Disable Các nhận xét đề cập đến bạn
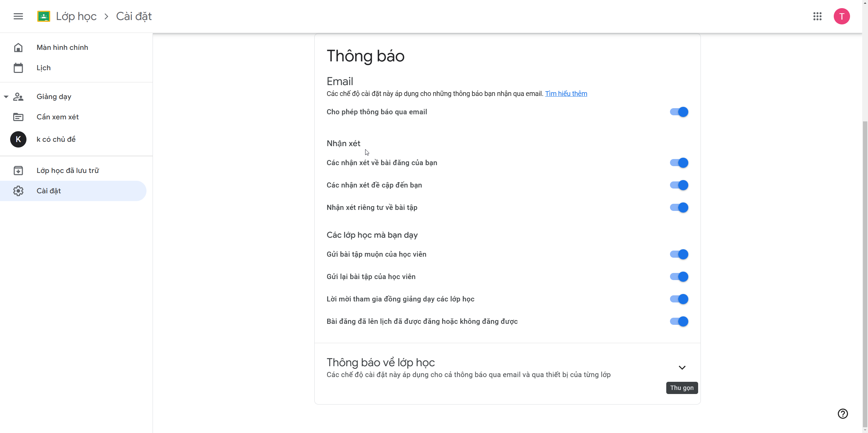 679,185
